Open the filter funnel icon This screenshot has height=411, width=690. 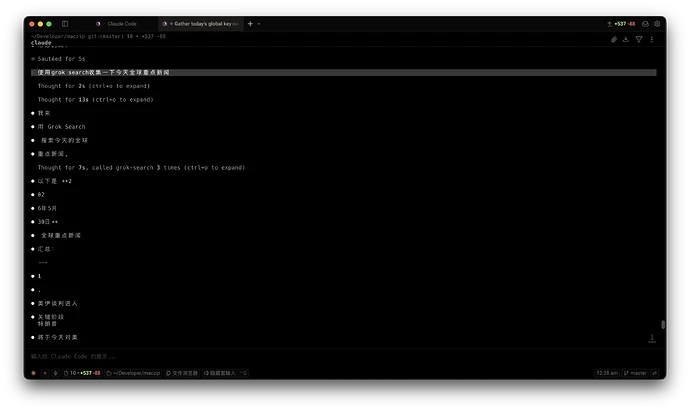tap(639, 40)
